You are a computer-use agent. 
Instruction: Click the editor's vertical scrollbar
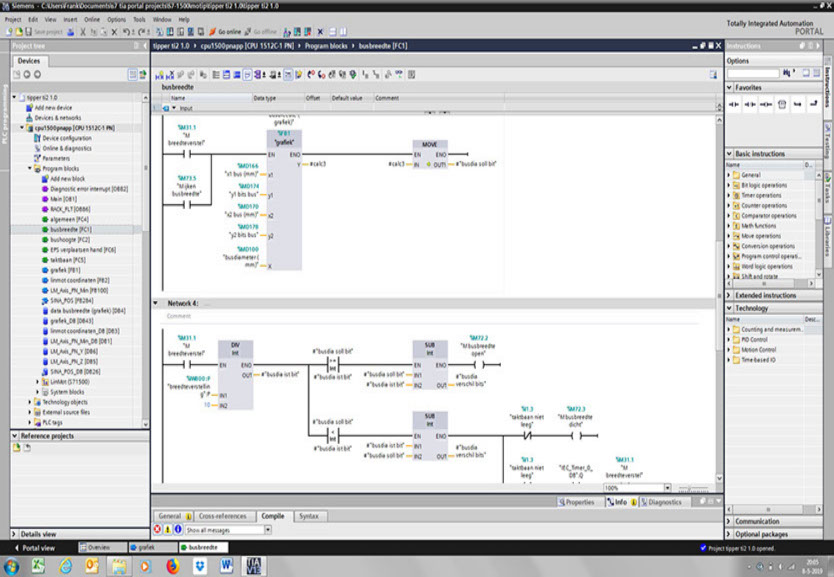coord(719,297)
